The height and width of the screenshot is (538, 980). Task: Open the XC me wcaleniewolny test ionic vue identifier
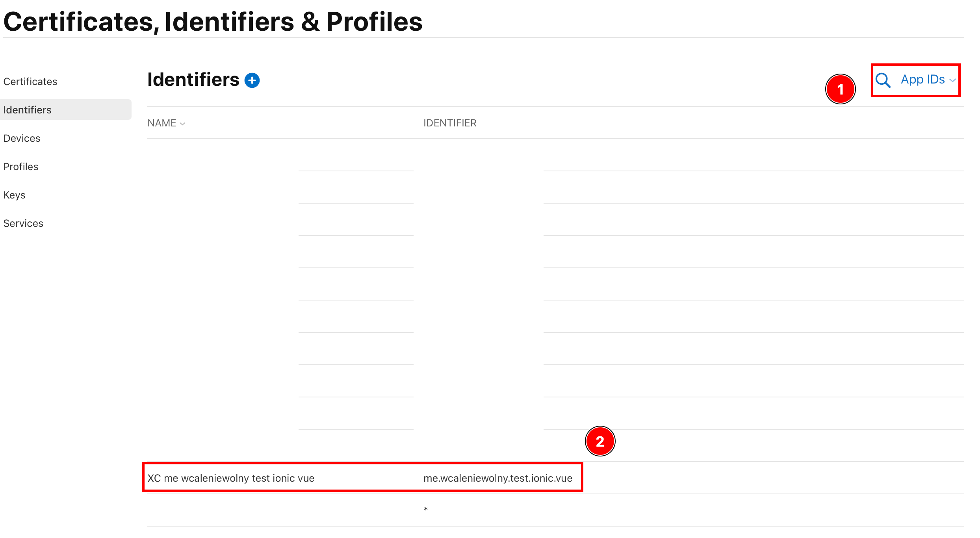[231, 478]
